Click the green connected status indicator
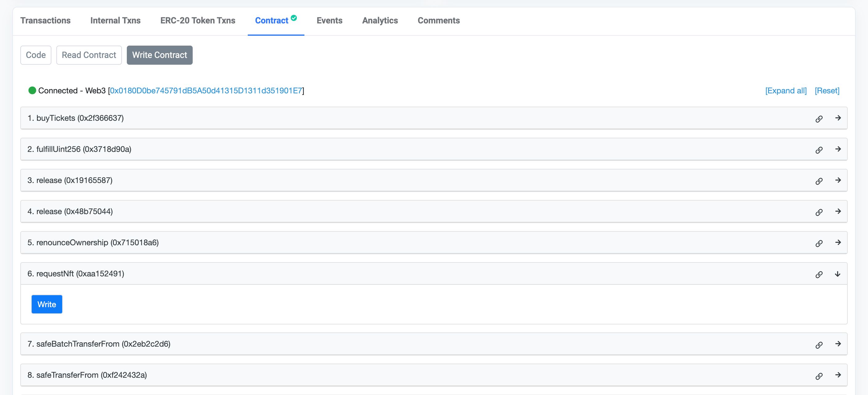Screen dimensions: 868x395 click(32, 90)
